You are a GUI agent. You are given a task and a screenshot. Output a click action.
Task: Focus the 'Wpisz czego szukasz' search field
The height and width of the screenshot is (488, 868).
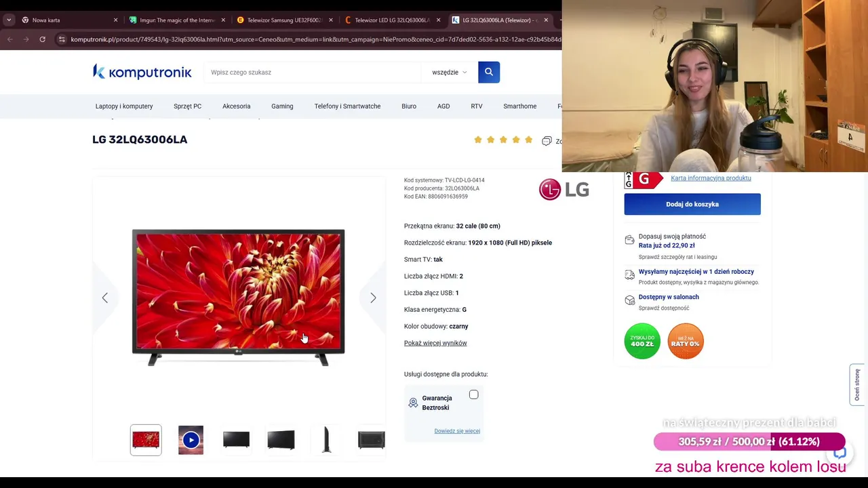(312, 73)
